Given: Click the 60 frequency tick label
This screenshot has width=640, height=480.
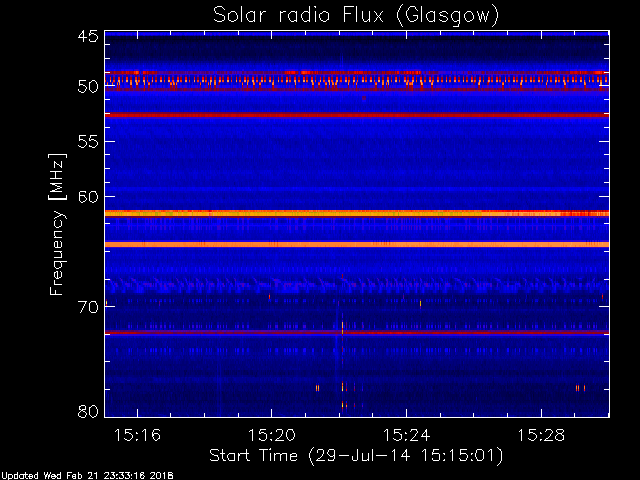Looking at the screenshot, I should (x=88, y=197).
